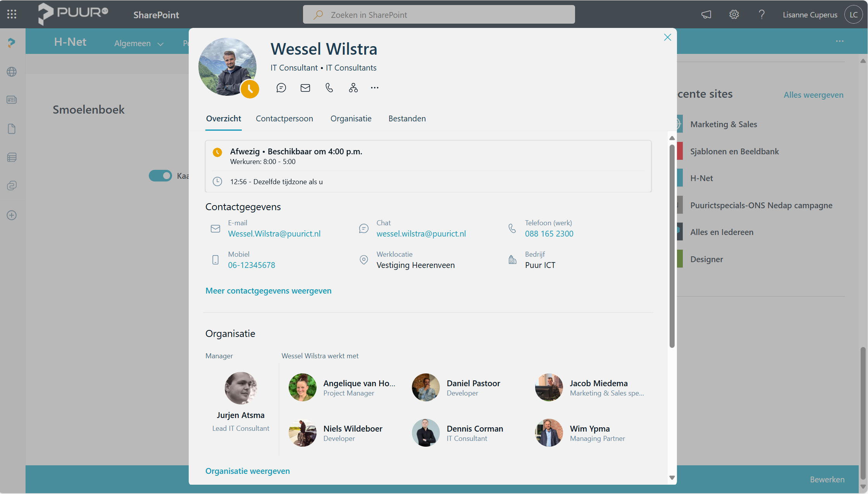Click the megaphone feedback icon
Viewport: 868px width, 494px height.
coord(706,15)
